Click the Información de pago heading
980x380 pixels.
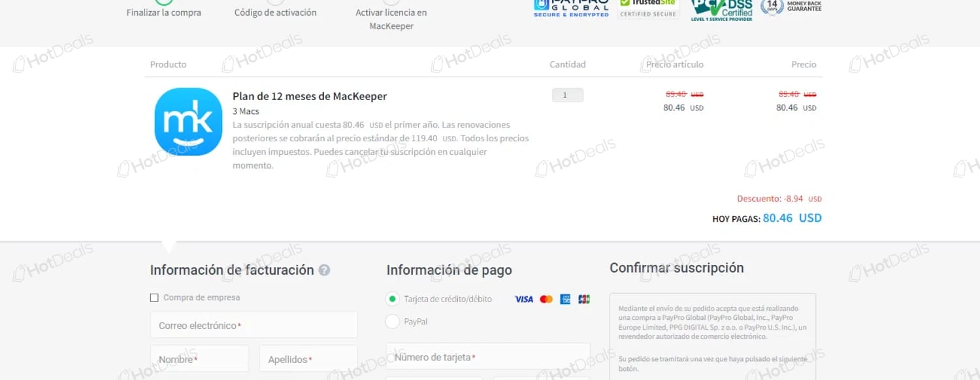point(449,270)
